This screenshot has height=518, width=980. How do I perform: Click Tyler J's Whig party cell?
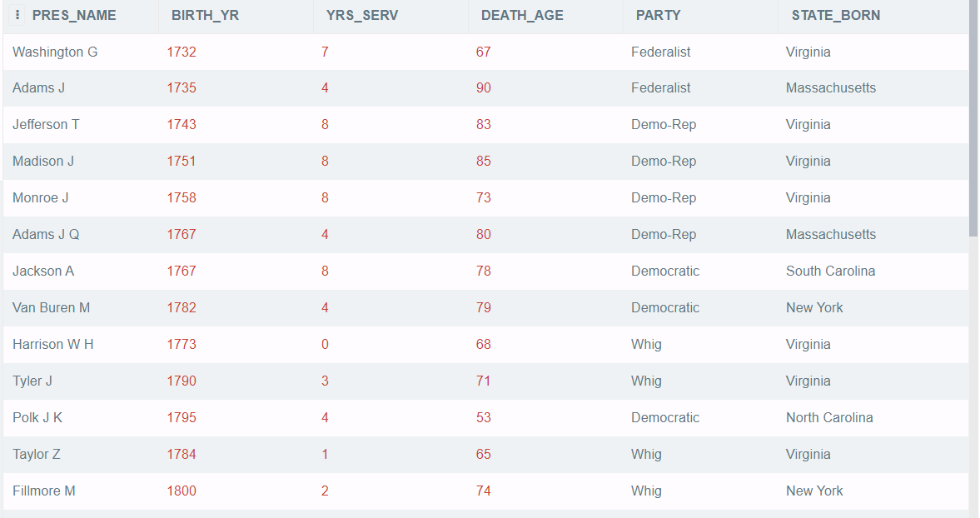point(646,381)
